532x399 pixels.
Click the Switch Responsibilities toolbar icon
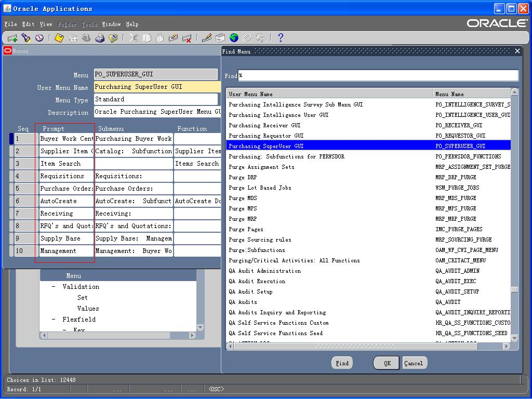pyautogui.click(x=86, y=38)
